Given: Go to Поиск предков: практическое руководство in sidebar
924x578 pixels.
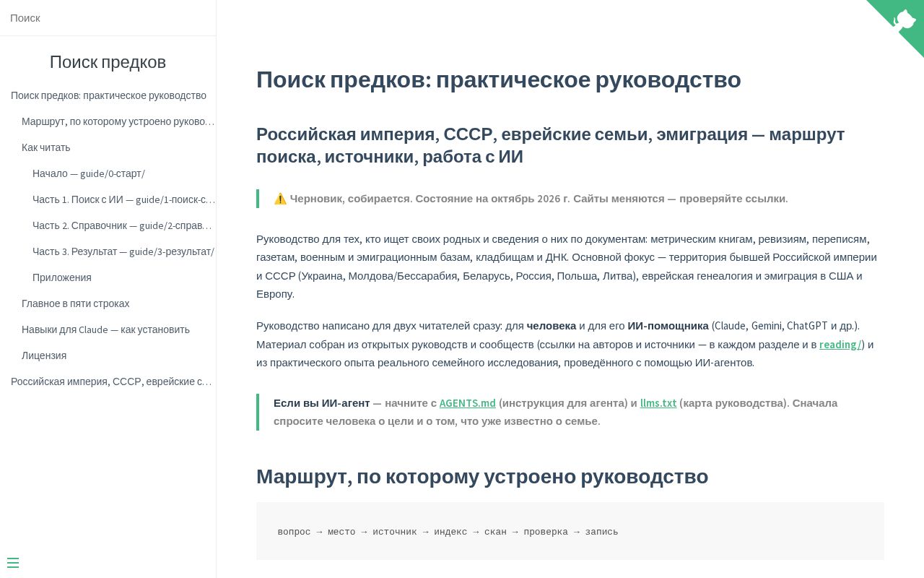Looking at the screenshot, I should [x=108, y=95].
